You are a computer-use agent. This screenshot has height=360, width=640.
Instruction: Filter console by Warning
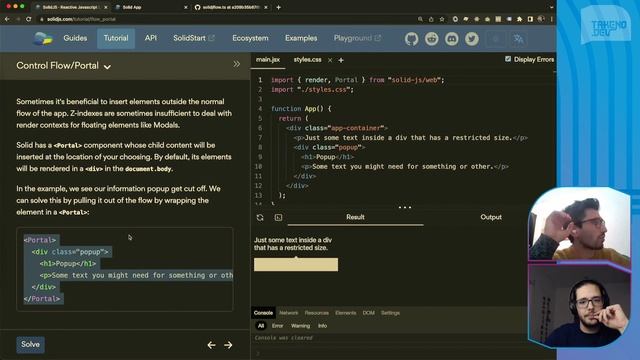point(300,326)
